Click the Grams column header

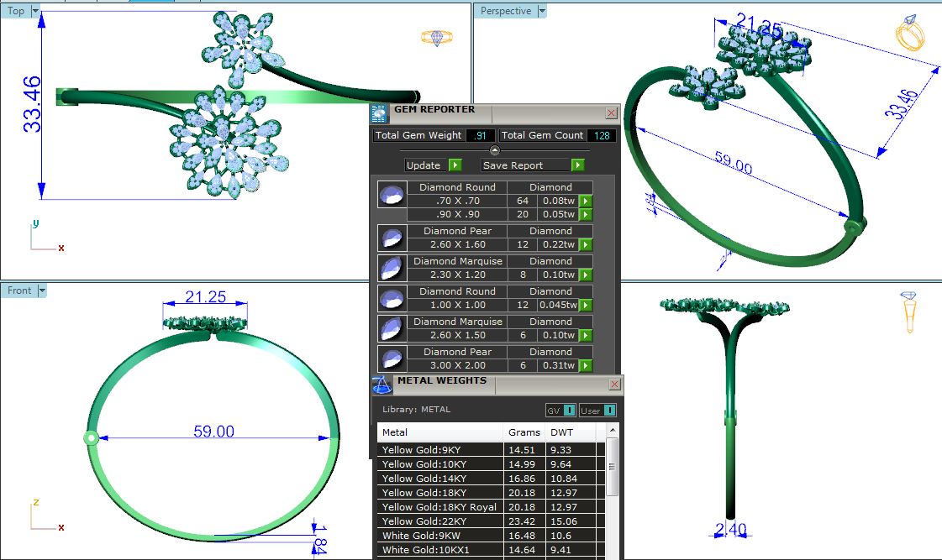coord(524,432)
